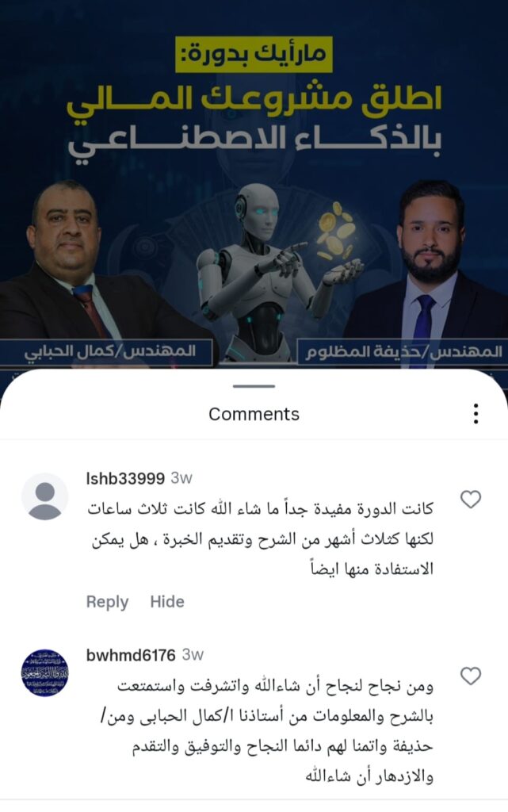Tap the comments sheet drag handle
Screen dimensions: 508x812
254,386
